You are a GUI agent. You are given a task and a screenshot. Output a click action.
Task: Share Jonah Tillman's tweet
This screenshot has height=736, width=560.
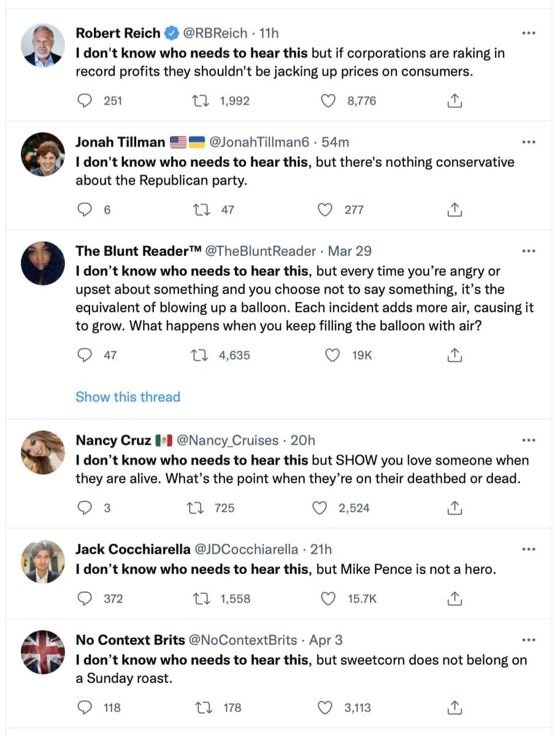pyautogui.click(x=454, y=210)
